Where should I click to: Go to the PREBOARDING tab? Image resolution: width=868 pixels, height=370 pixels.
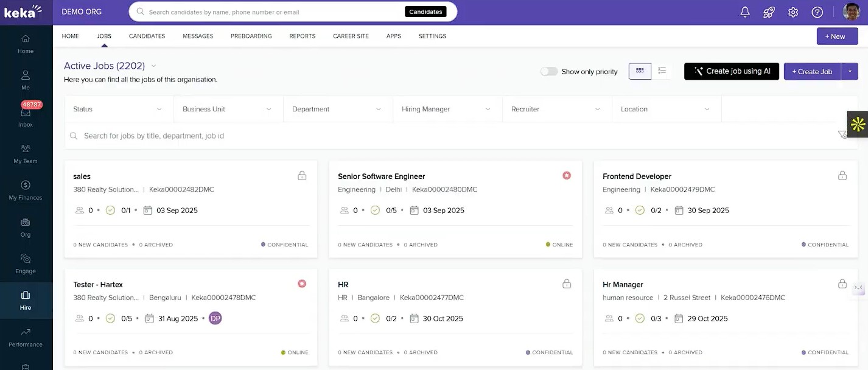(x=251, y=36)
